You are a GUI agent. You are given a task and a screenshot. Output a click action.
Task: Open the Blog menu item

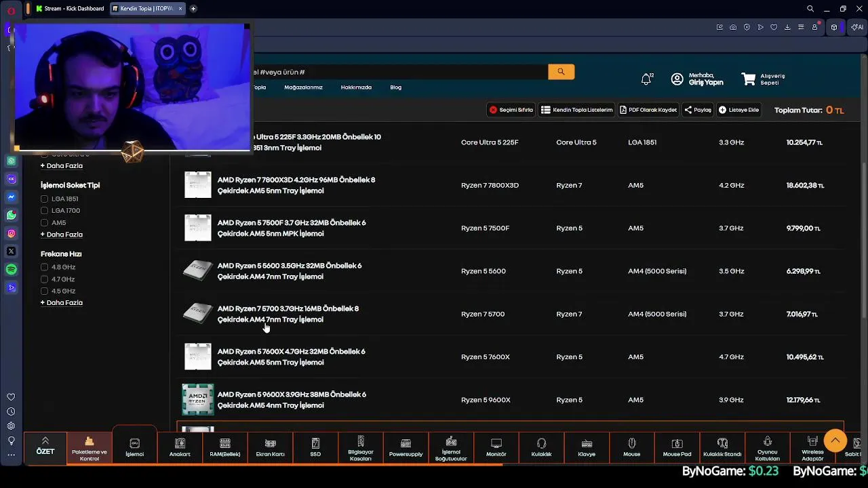(x=396, y=87)
